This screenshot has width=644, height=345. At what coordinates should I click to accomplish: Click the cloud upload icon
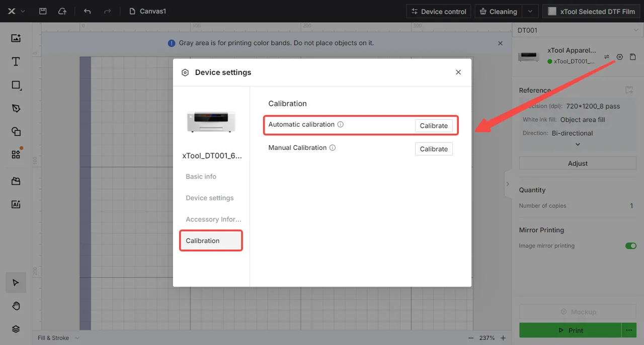pyautogui.click(x=62, y=11)
